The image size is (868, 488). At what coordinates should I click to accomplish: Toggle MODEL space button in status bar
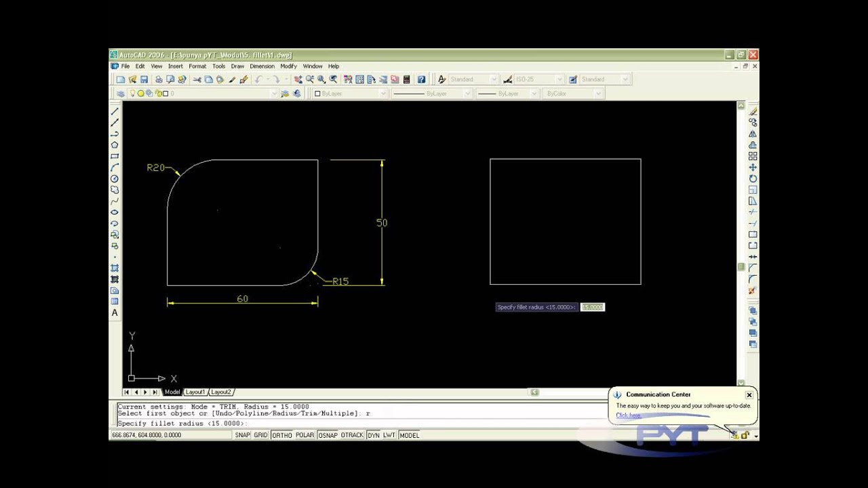pos(410,435)
